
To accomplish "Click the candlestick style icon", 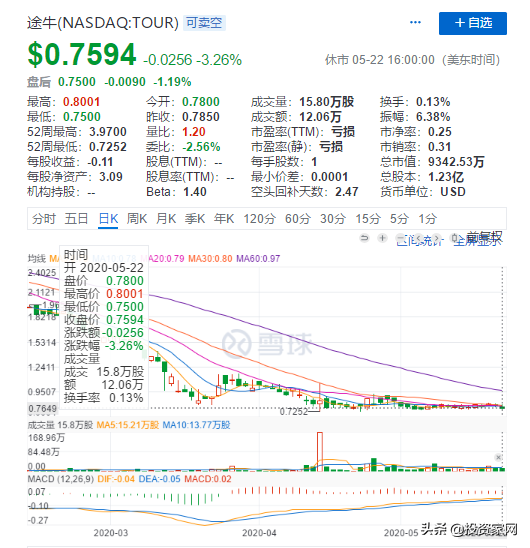I will (x=455, y=238).
